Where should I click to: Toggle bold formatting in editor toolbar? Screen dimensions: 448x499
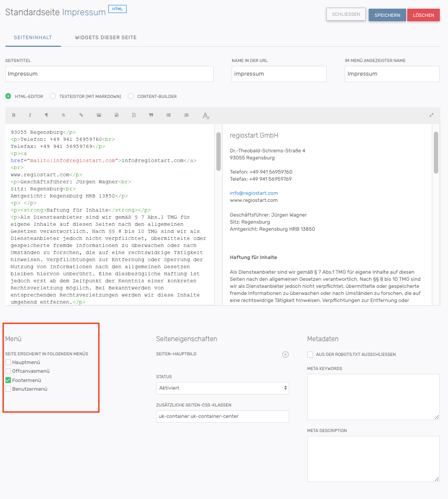(14, 115)
